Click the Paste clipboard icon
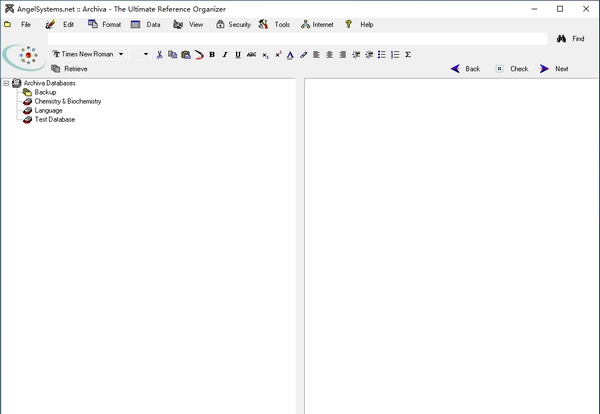Viewport: 600px width, 414px height. coord(185,55)
